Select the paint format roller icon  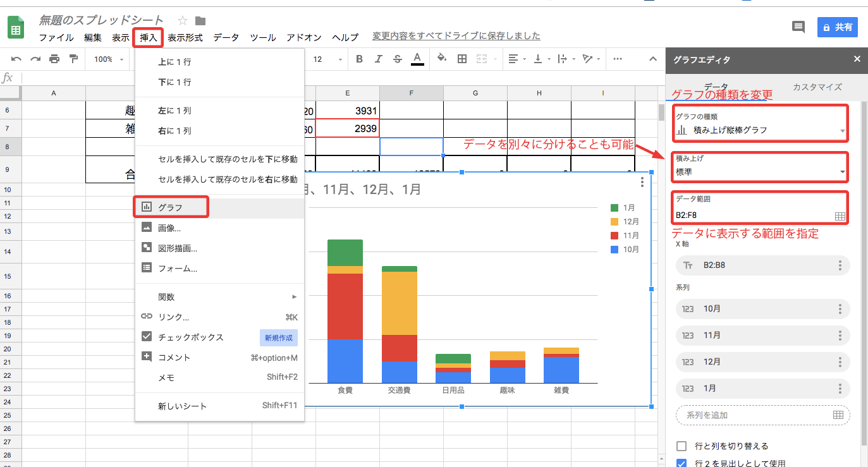tap(73, 59)
